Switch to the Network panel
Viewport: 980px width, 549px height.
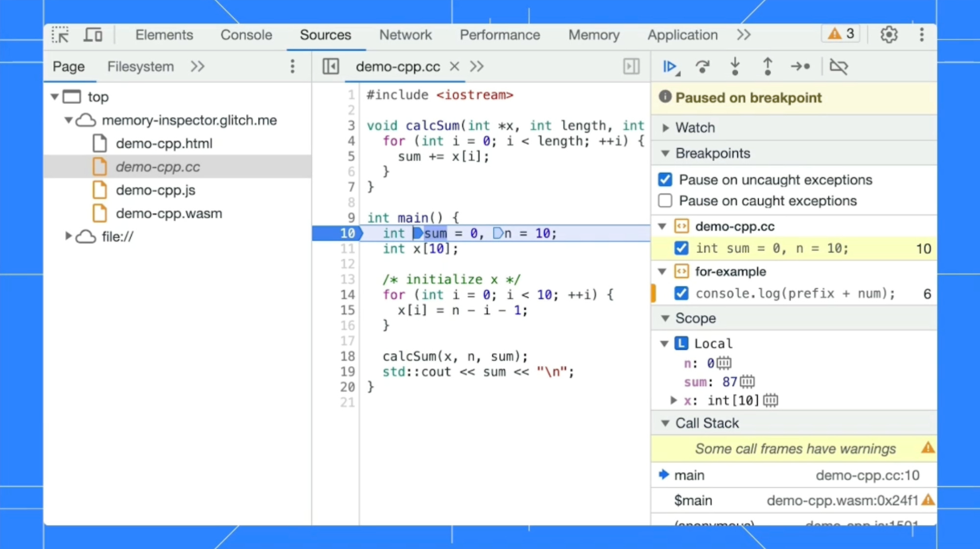(x=405, y=35)
